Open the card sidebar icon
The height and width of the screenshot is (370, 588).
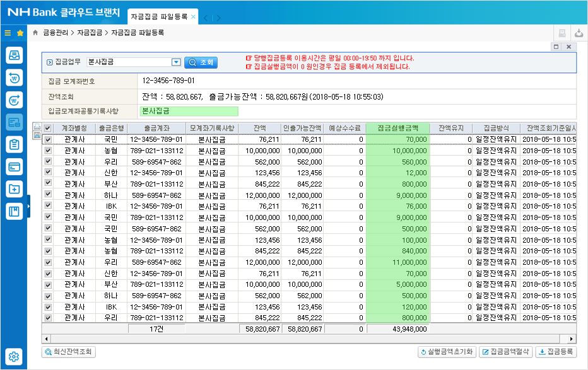pyautogui.click(x=15, y=166)
